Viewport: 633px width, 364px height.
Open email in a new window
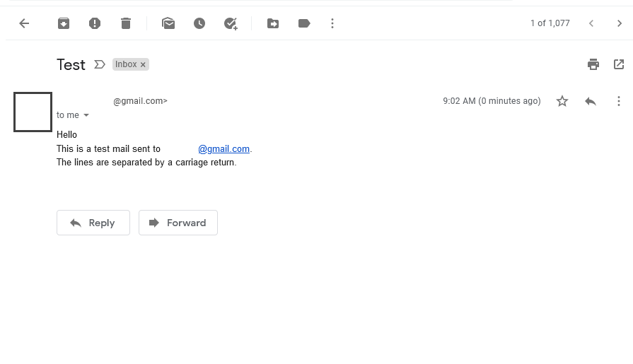(x=619, y=64)
